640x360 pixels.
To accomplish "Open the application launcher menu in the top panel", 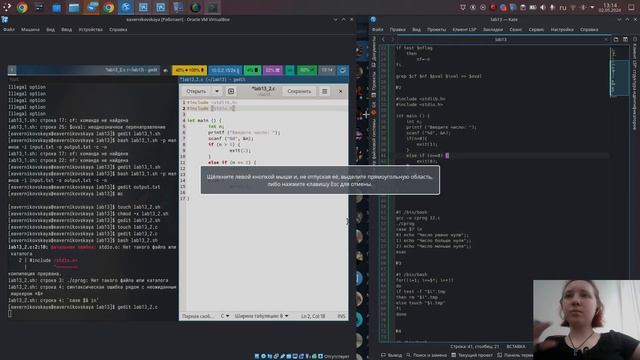I will (x=7, y=7).
